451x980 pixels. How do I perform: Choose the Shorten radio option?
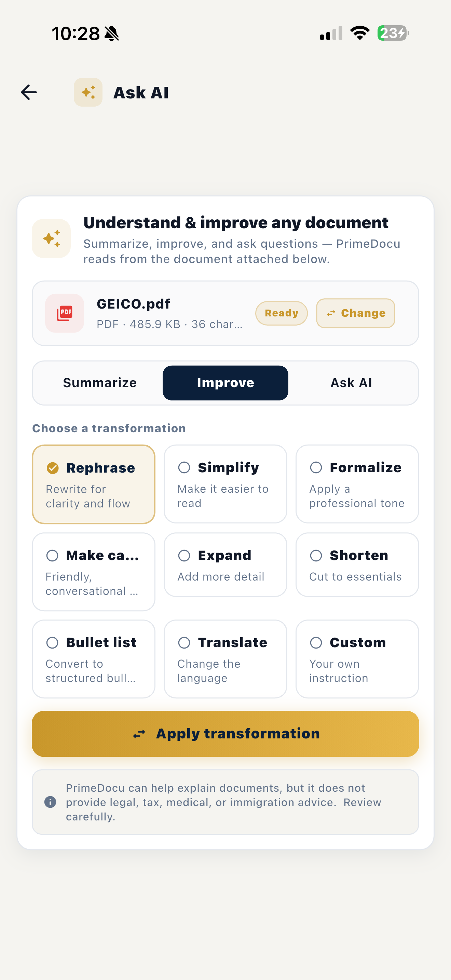(x=316, y=555)
